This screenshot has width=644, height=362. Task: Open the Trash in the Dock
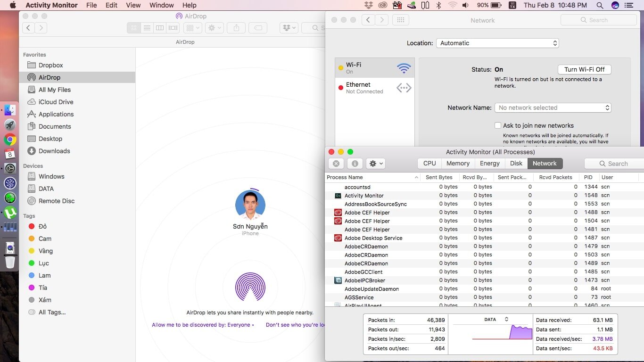[10, 262]
